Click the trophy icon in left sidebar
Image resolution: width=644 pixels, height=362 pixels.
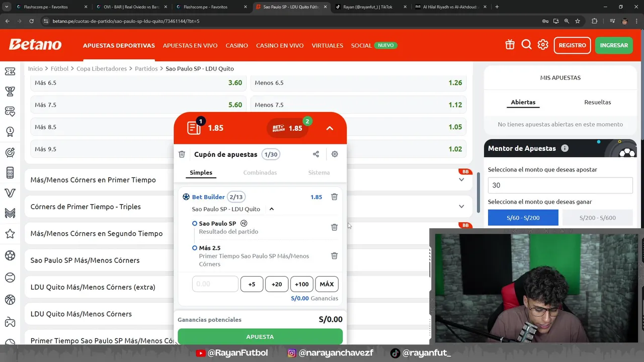coord(10,91)
